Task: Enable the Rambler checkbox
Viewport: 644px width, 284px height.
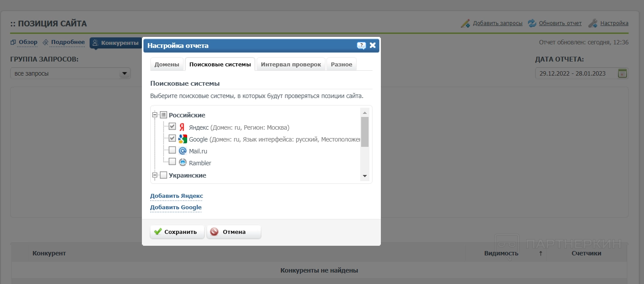Action: [x=172, y=162]
